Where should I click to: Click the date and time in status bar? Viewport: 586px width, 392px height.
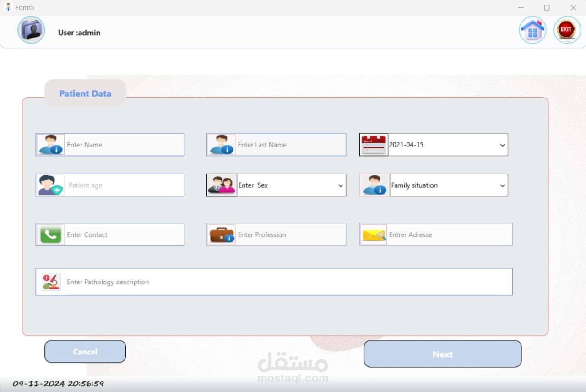click(x=58, y=384)
